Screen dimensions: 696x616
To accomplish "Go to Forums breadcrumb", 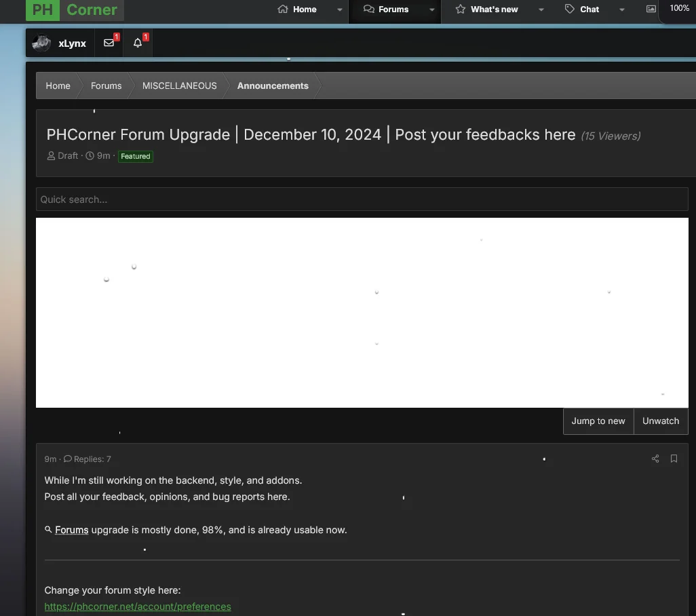I will 106,85.
